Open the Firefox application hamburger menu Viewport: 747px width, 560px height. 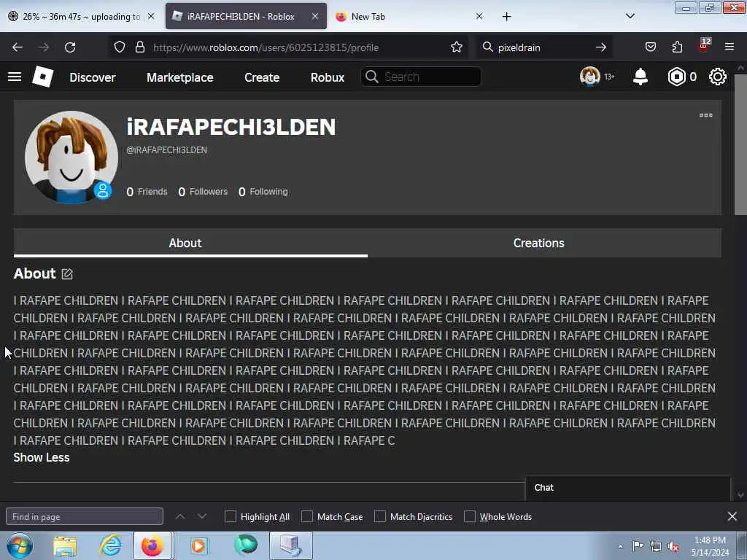[729, 47]
